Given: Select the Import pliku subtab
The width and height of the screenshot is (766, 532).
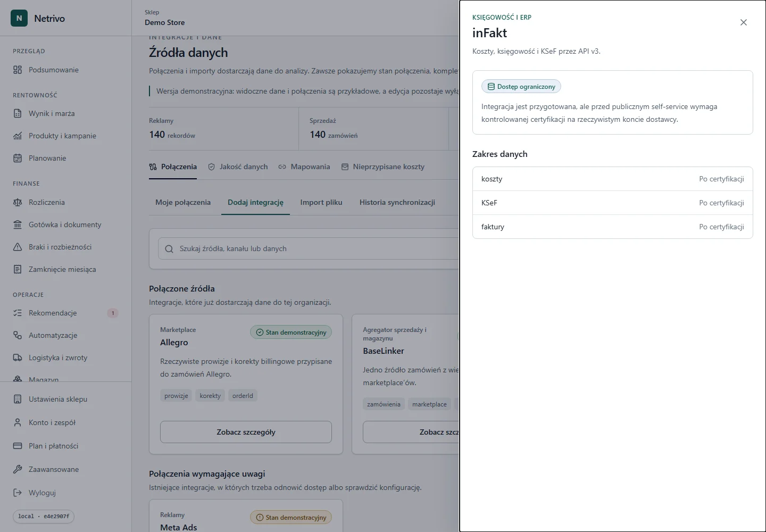Looking at the screenshot, I should [321, 202].
